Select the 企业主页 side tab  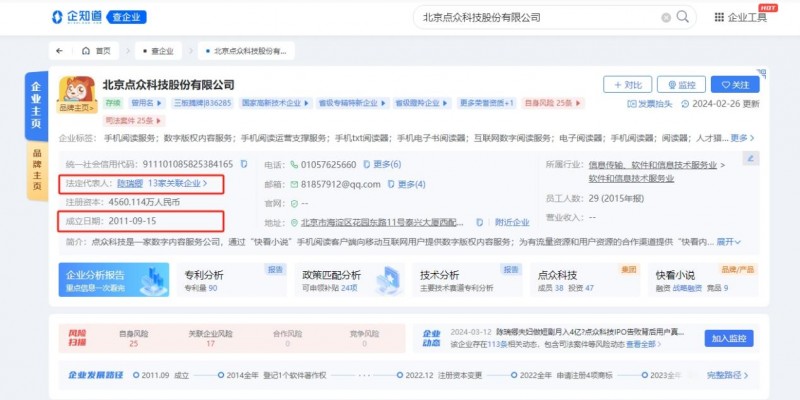(x=36, y=106)
